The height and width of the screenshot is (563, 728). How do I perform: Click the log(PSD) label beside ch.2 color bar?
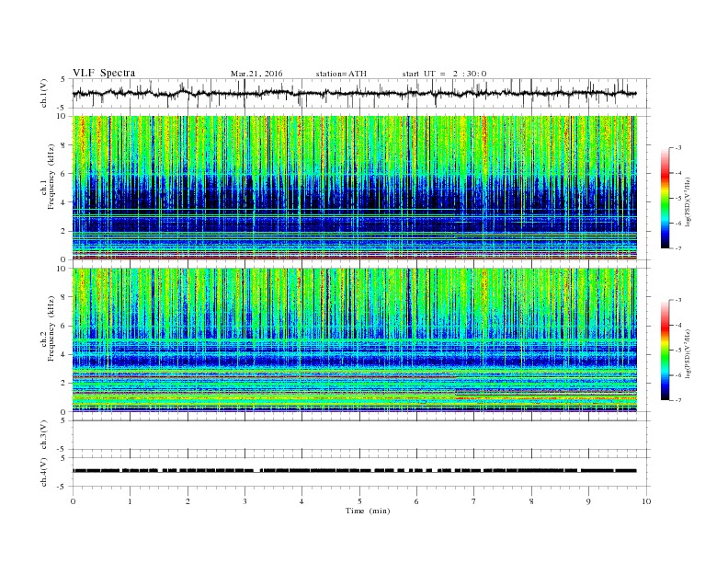click(x=688, y=354)
